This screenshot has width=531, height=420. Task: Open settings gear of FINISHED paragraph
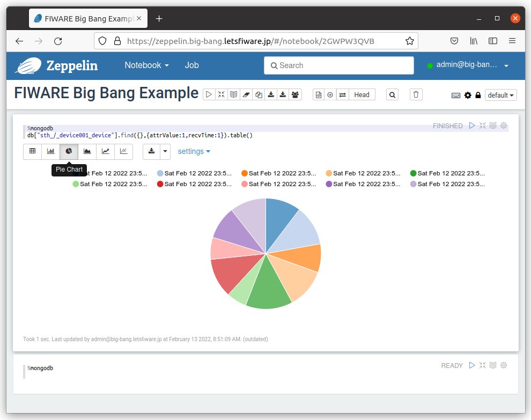pos(504,126)
